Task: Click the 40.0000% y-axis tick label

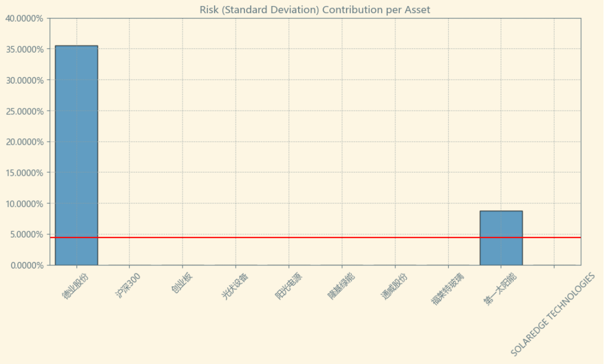Action: coord(24,18)
